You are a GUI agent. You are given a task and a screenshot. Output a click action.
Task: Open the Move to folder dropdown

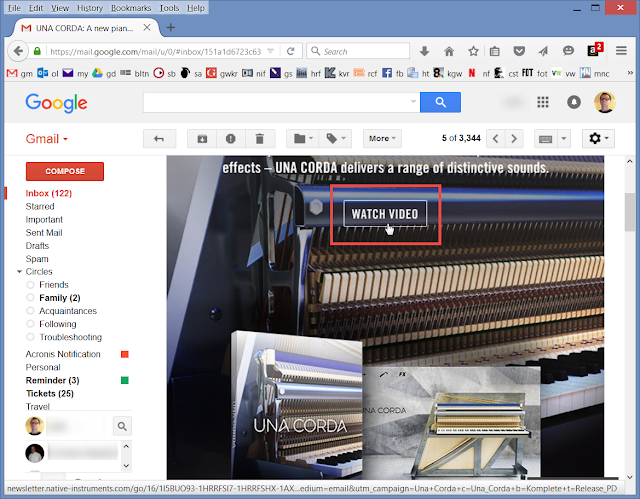click(303, 139)
